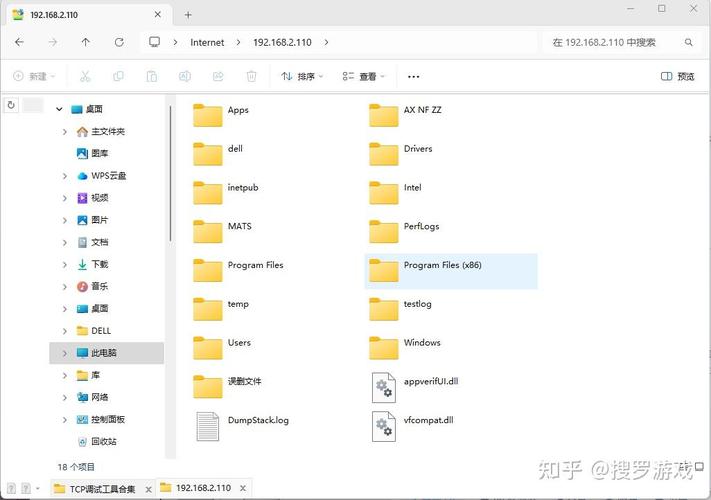Click the Back navigation arrow
The width and height of the screenshot is (711, 500).
(19, 42)
